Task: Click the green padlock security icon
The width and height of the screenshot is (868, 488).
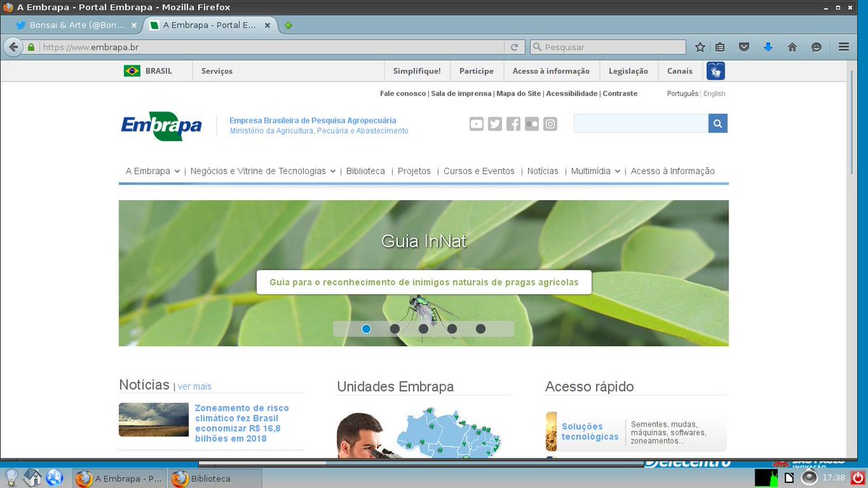Action: pyautogui.click(x=31, y=47)
